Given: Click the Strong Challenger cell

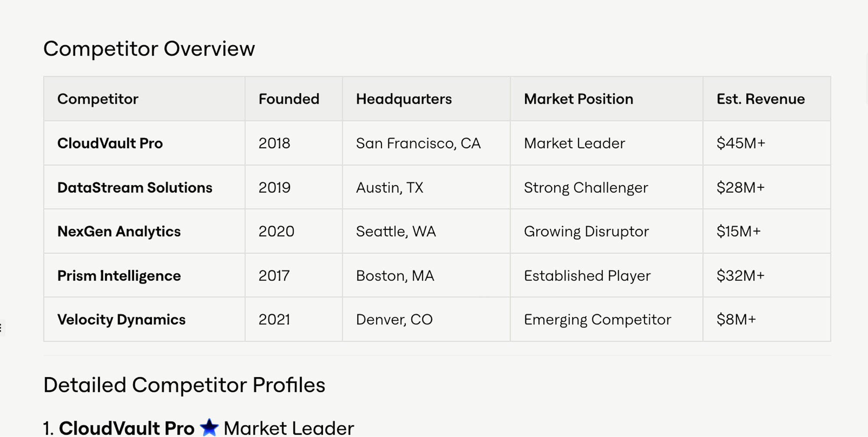Looking at the screenshot, I should tap(585, 188).
